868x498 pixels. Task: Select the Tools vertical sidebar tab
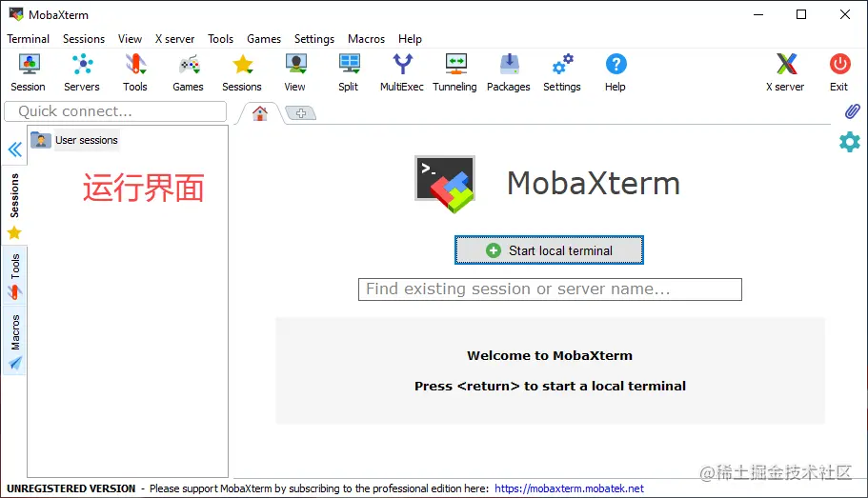pos(15,276)
